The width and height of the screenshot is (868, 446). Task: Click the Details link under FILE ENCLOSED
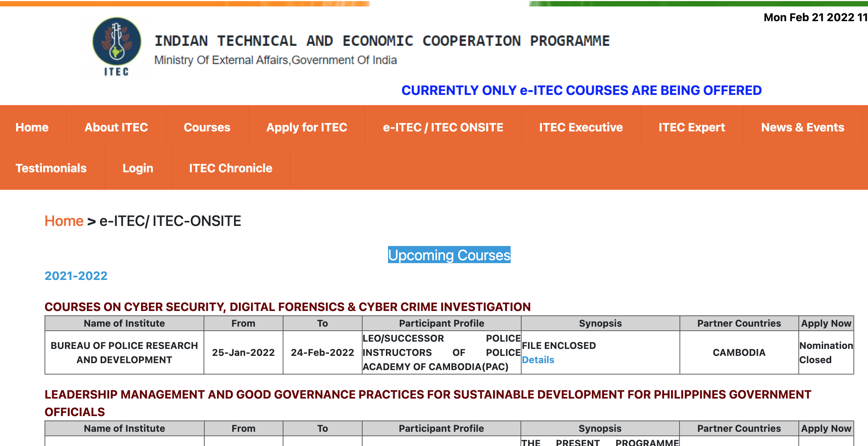click(538, 360)
